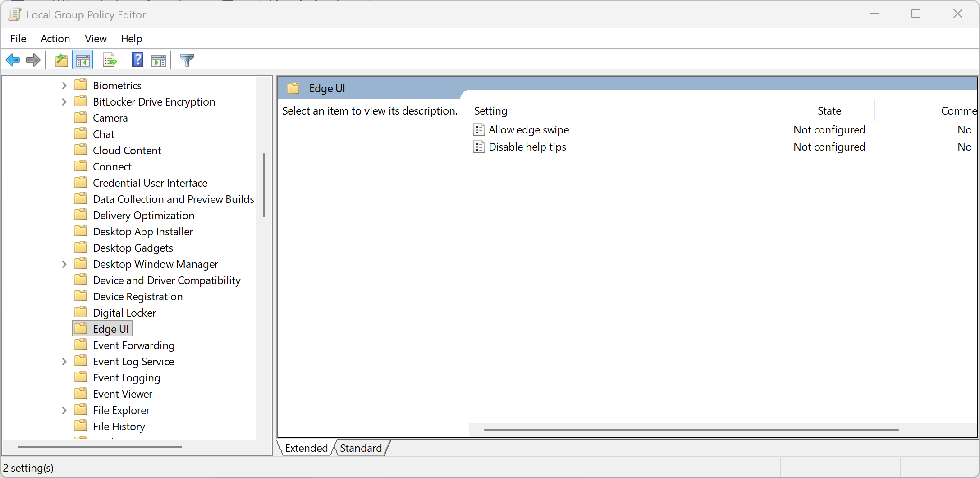Expand BitLocker Drive Encryption folder
This screenshot has width=980, height=478.
(x=64, y=102)
